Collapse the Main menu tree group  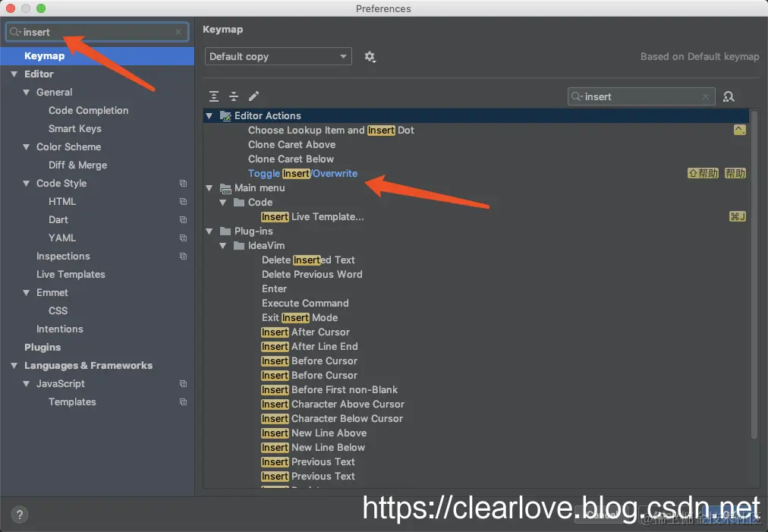pyautogui.click(x=209, y=188)
